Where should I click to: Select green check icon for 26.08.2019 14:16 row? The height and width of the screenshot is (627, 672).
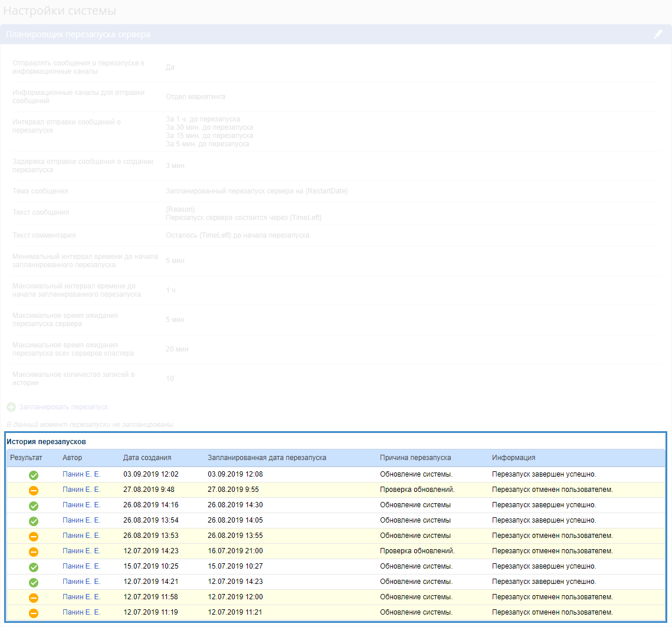pos(34,505)
